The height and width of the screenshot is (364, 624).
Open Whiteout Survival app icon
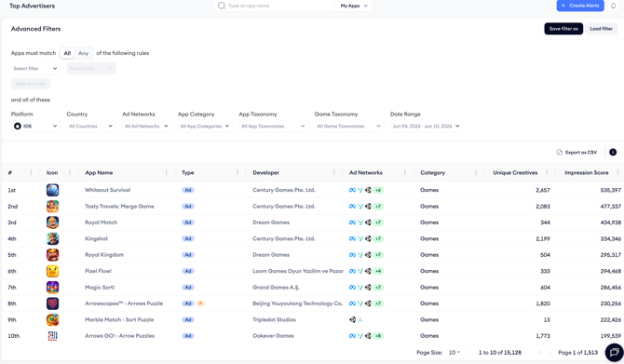pyautogui.click(x=52, y=190)
